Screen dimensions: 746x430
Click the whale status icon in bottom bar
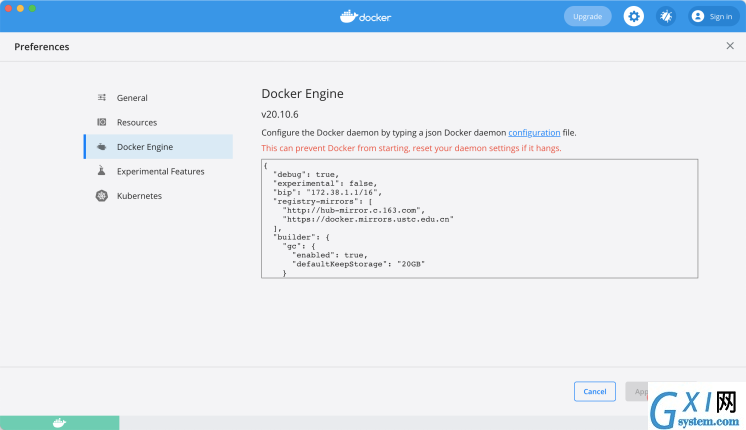59,423
